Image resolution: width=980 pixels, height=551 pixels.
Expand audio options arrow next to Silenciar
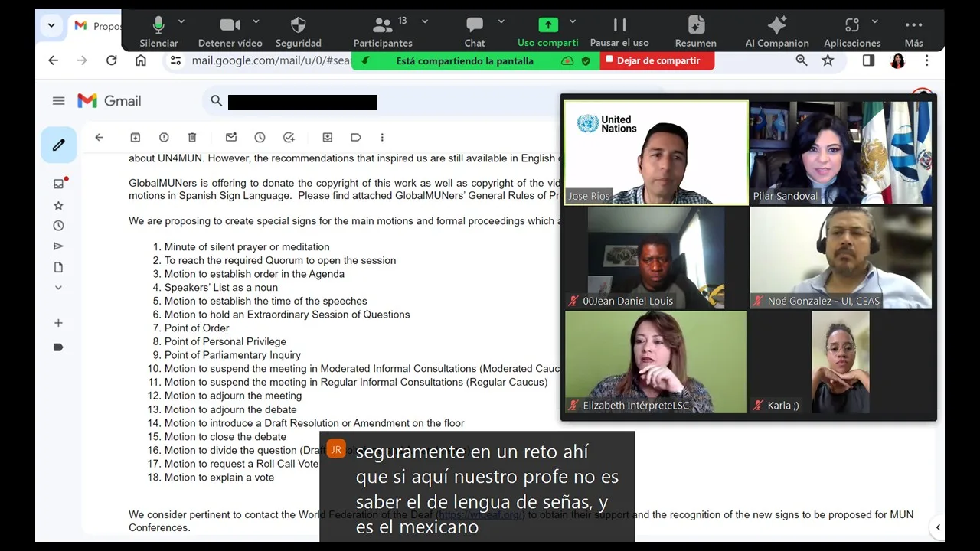pos(181,21)
